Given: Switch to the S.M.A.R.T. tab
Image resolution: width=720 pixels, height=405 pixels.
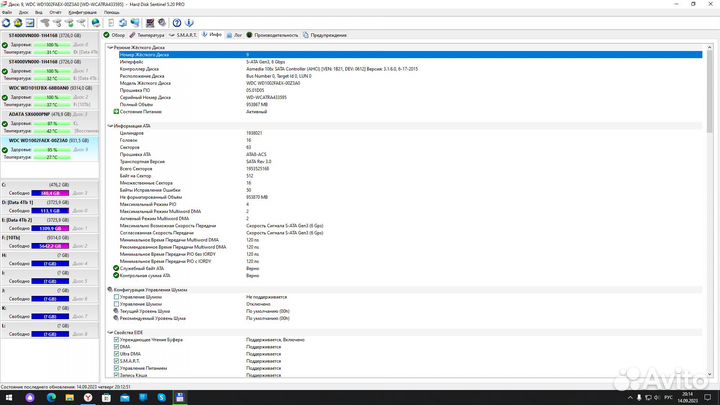Looking at the screenshot, I should click(x=183, y=35).
